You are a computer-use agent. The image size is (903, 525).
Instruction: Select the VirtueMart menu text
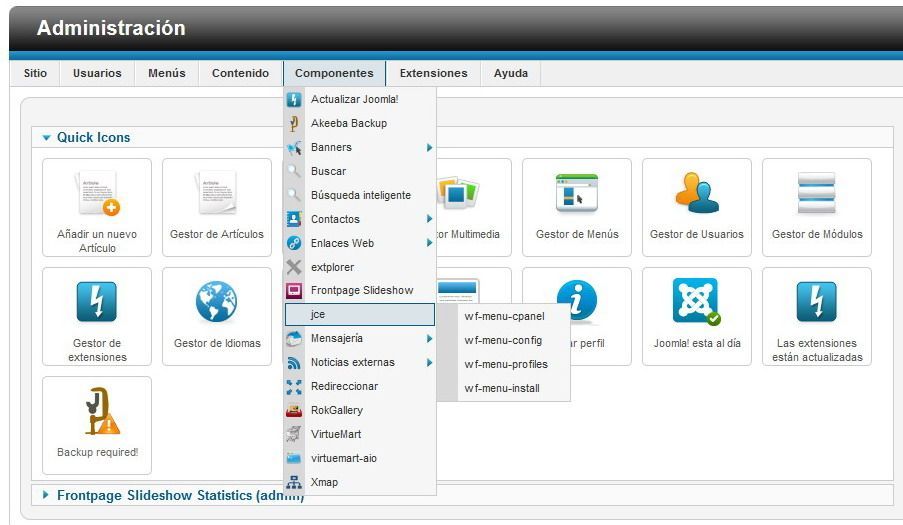tap(336, 435)
